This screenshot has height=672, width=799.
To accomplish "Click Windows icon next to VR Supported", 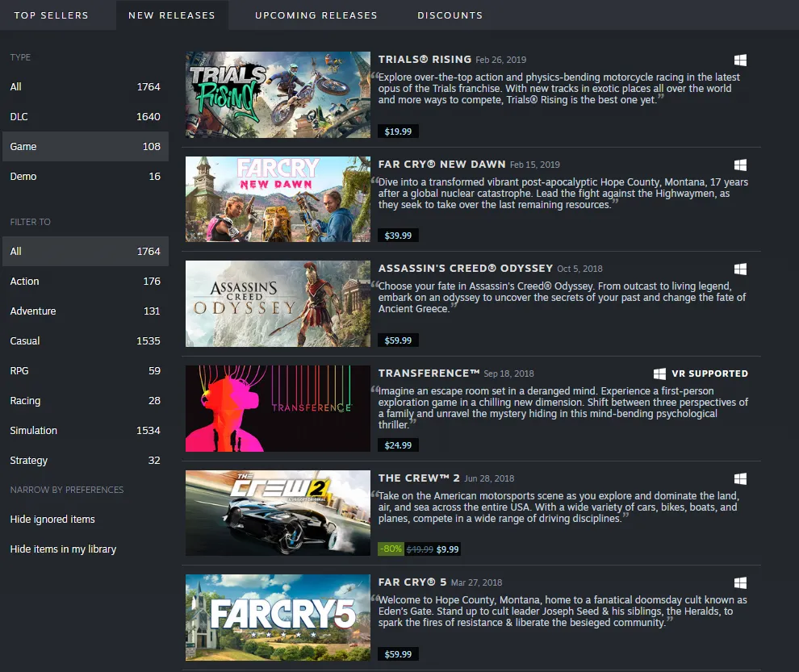I will pyautogui.click(x=659, y=374).
